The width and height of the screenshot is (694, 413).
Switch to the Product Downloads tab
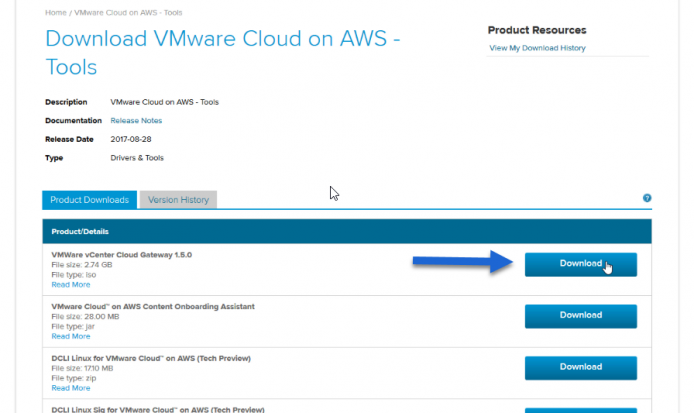tap(89, 200)
